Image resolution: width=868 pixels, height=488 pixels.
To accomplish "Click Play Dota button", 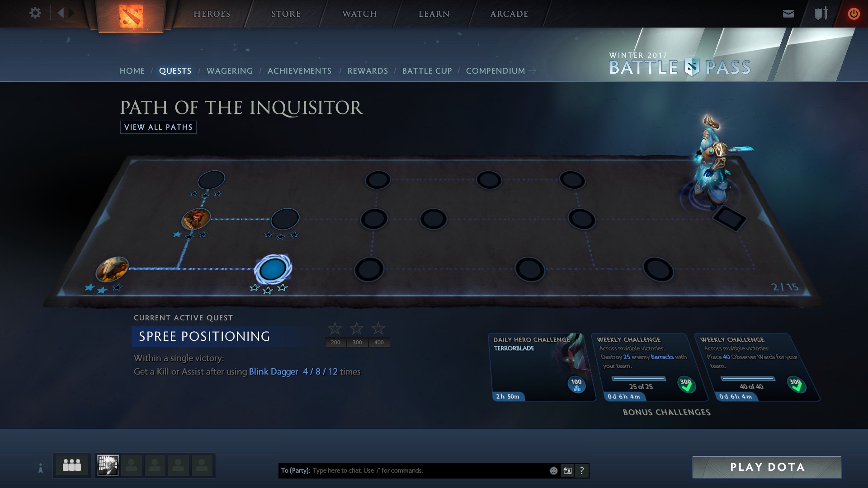I will click(x=768, y=467).
